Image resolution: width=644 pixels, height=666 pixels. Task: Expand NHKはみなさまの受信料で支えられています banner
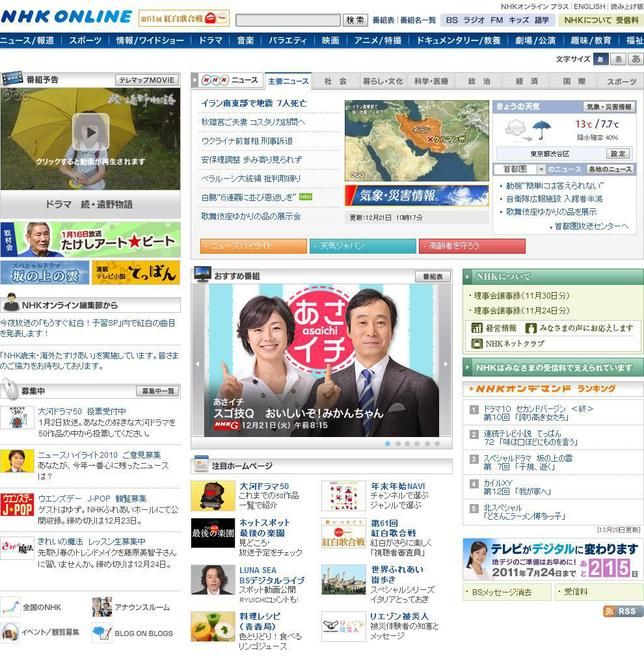[x=553, y=367]
